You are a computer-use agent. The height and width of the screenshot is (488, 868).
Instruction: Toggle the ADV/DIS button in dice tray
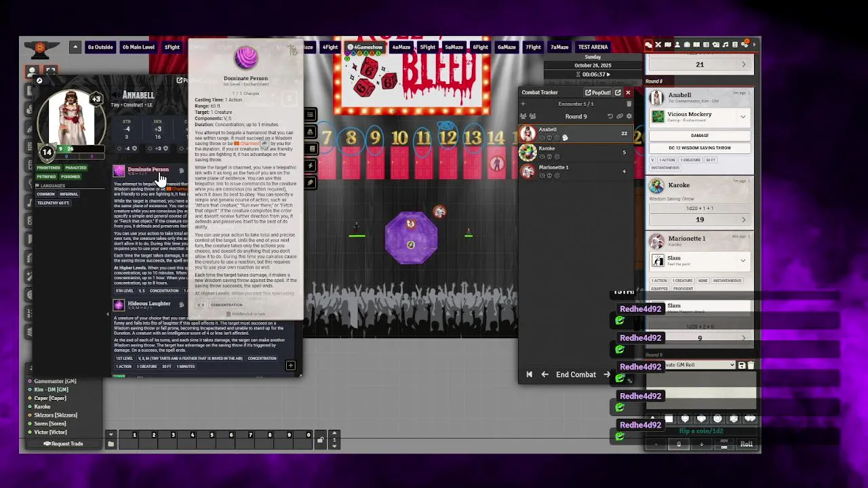[x=724, y=444]
